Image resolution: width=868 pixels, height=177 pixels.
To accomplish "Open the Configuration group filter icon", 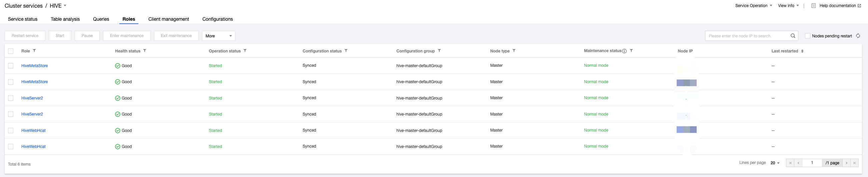I will click(439, 51).
